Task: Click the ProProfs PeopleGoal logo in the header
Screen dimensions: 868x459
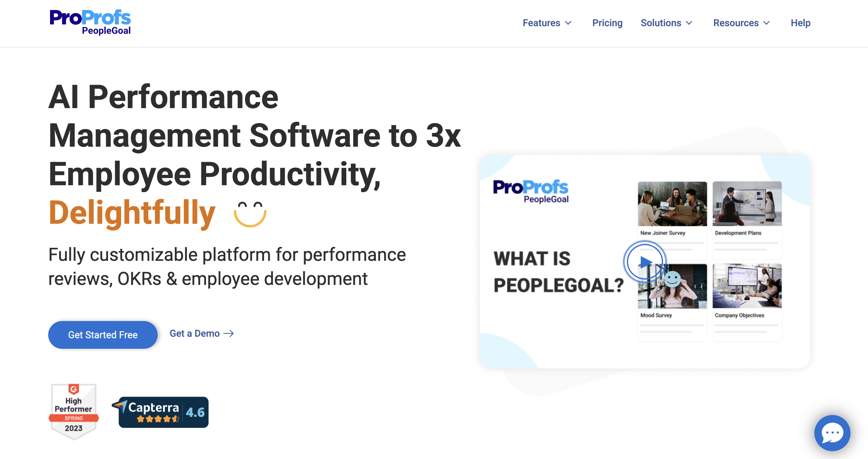Action: 90,22
